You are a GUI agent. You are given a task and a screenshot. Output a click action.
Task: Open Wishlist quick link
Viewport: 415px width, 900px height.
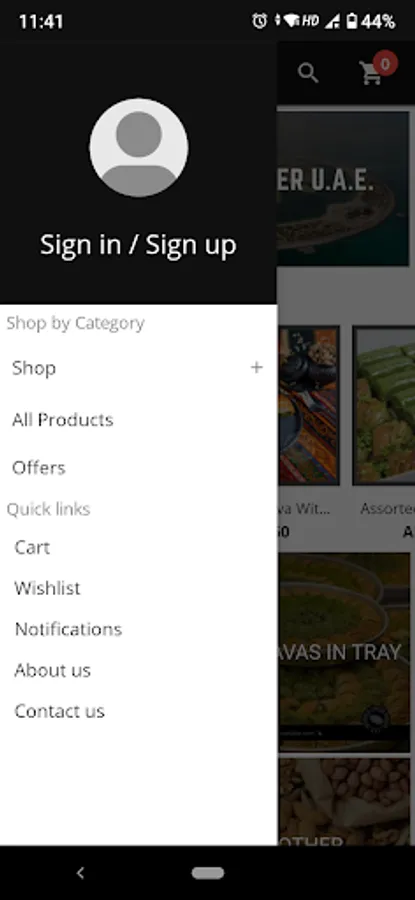[x=138, y=588]
